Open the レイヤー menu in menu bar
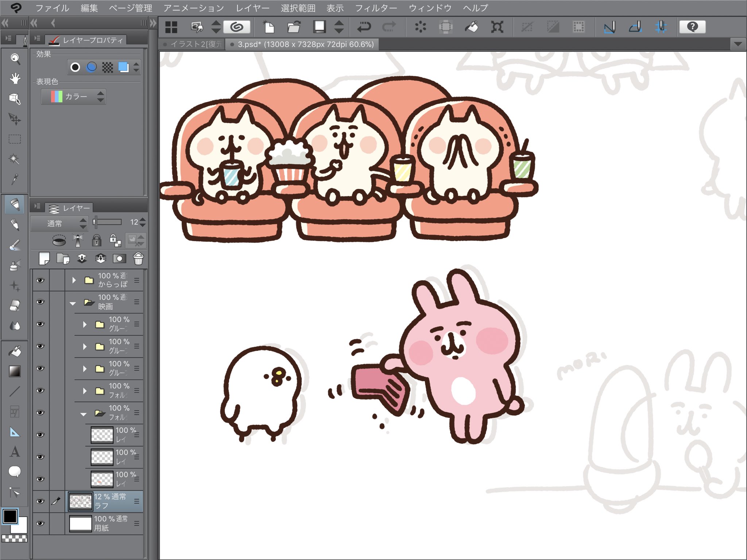 [252, 8]
